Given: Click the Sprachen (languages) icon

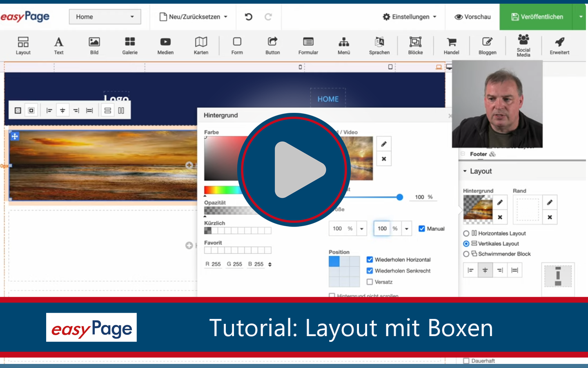Looking at the screenshot, I should (x=379, y=45).
